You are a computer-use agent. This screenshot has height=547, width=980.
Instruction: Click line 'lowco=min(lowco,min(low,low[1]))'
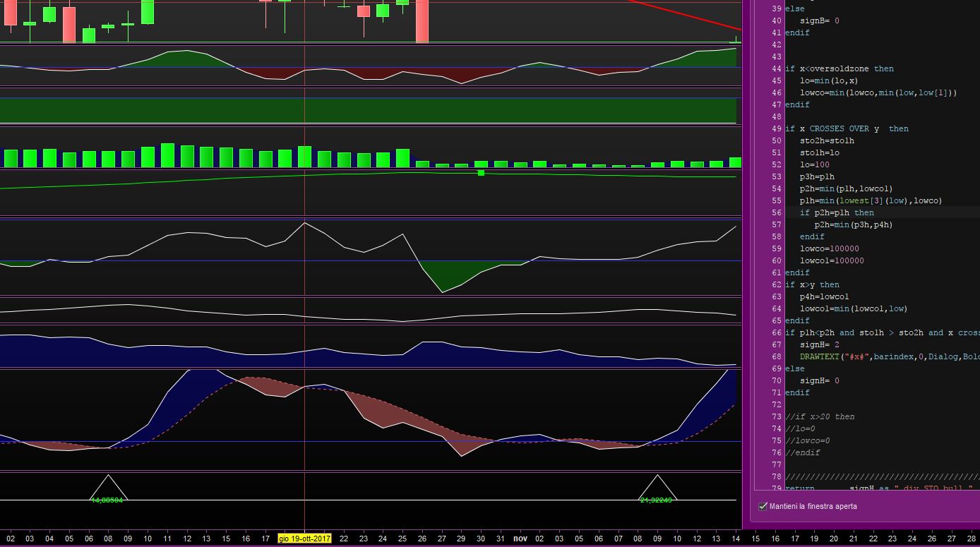coord(878,92)
